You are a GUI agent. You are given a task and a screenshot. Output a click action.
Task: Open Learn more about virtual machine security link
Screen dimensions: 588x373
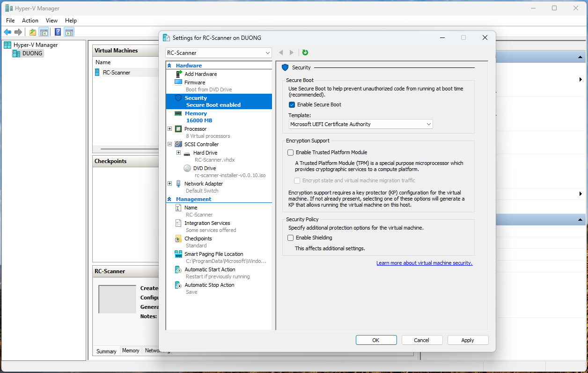point(425,263)
